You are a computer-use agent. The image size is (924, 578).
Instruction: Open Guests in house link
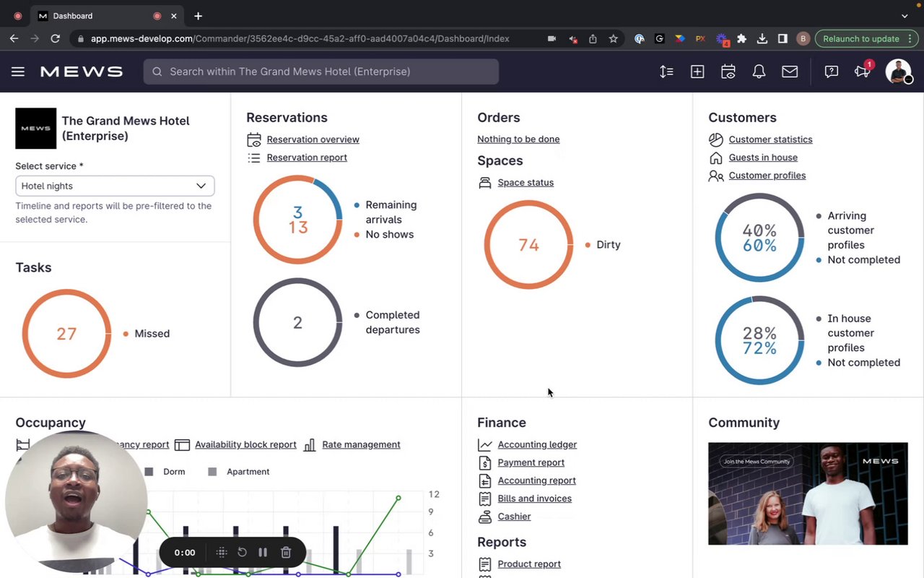click(763, 158)
